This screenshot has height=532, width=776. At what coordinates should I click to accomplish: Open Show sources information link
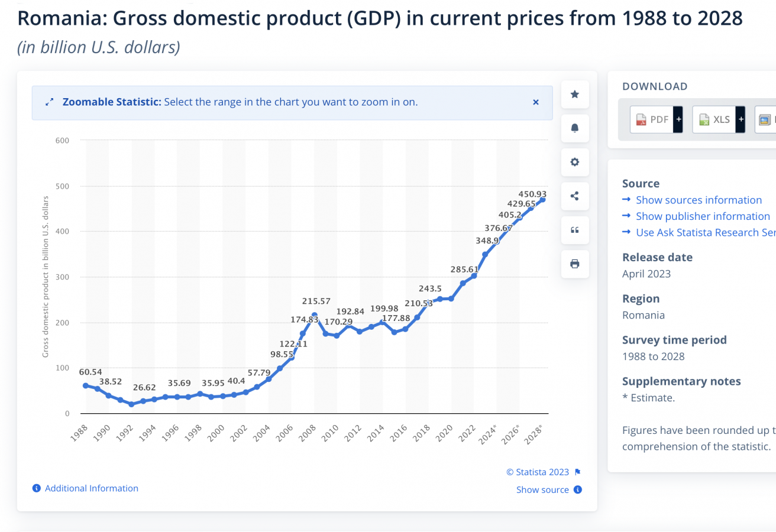point(699,200)
